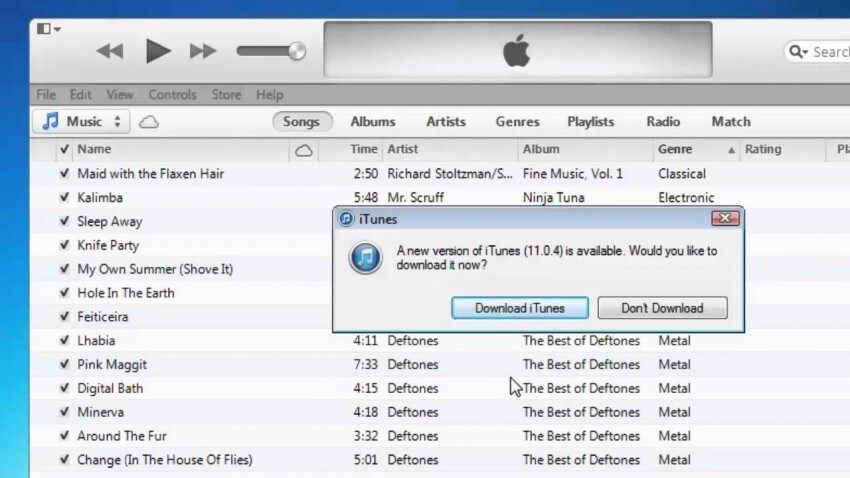850x478 pixels.
Task: Sort by the Name column header
Action: pyautogui.click(x=94, y=149)
